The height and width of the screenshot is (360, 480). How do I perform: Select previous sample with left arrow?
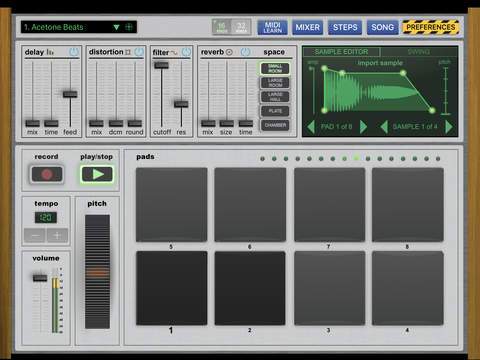coord(384,127)
